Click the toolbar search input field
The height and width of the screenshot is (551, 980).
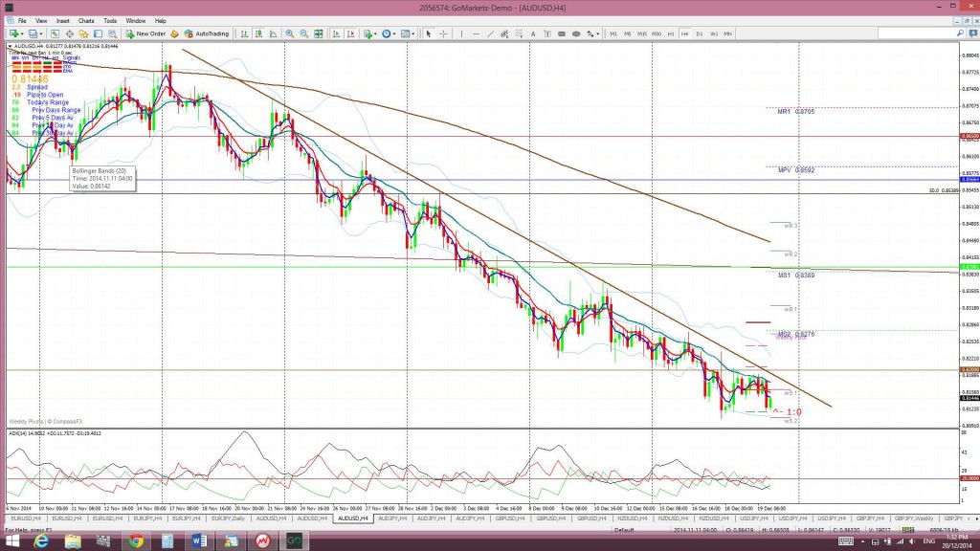pos(916,33)
